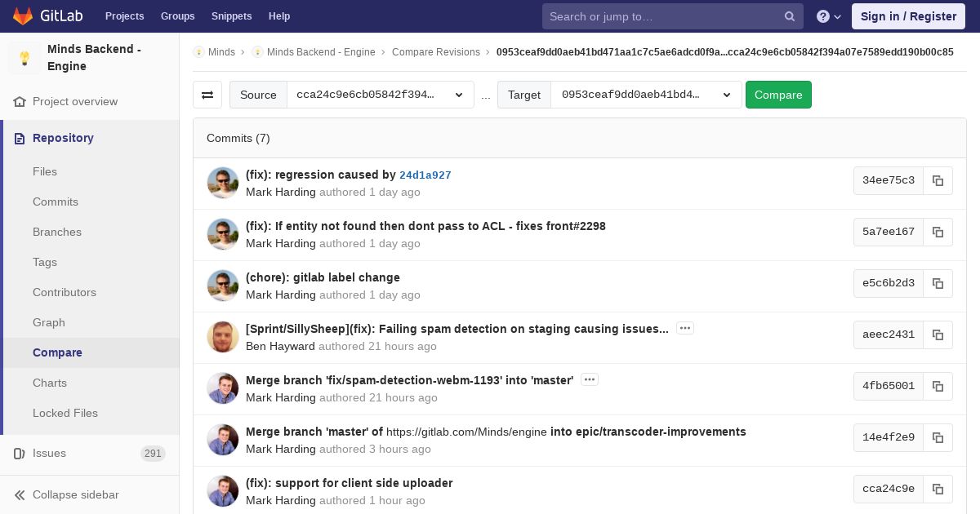Open commit cca24c9e hash button
Viewport: 980px width, 514px height.
pyautogui.click(x=889, y=489)
